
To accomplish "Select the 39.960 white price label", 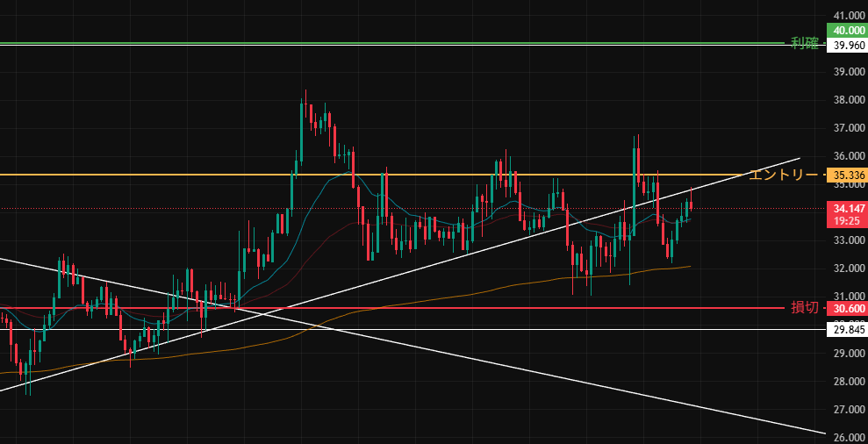I will coord(846,45).
